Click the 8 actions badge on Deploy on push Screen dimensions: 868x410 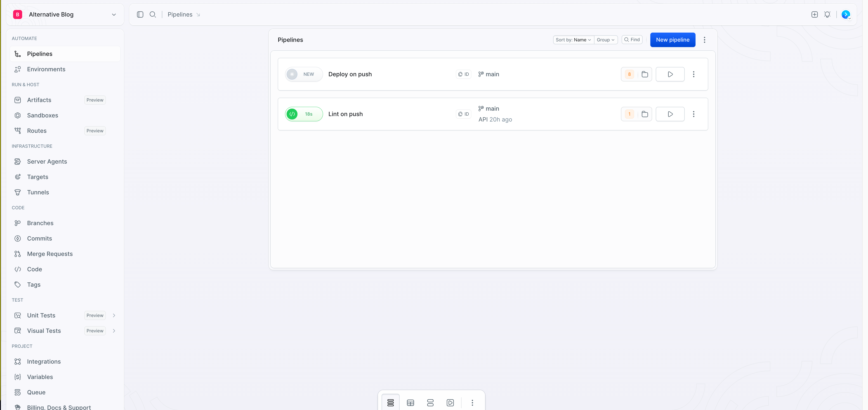pyautogui.click(x=629, y=74)
